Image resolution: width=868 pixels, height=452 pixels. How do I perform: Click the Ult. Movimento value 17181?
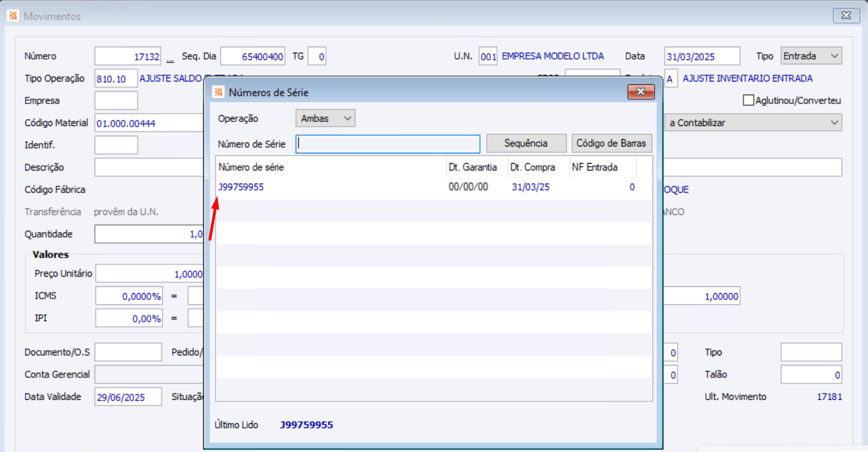pyautogui.click(x=830, y=397)
